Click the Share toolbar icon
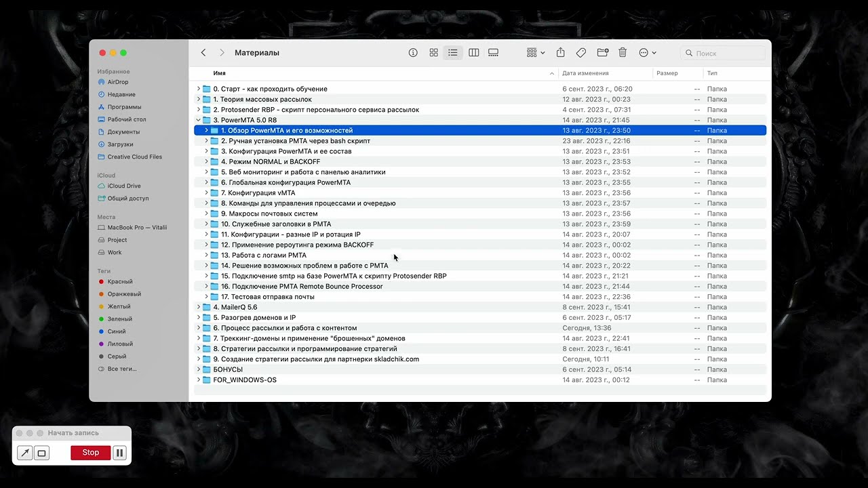The width and height of the screenshot is (868, 488). click(x=561, y=53)
